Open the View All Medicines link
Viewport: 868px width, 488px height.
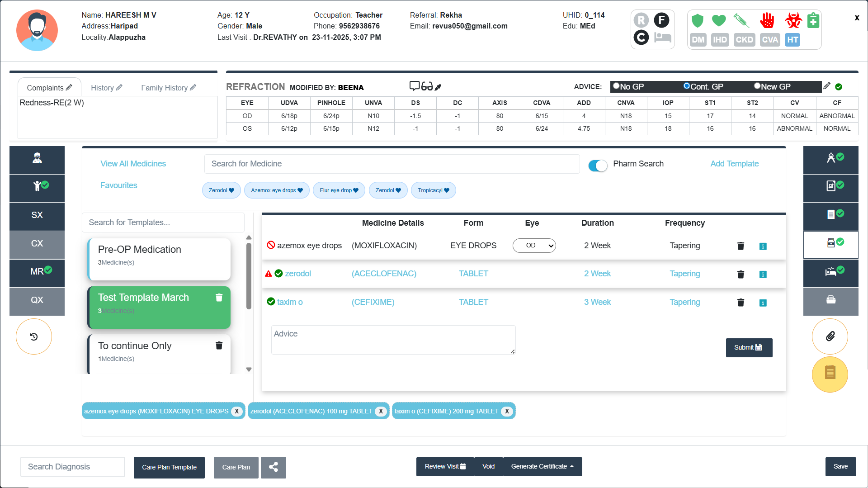tap(133, 164)
